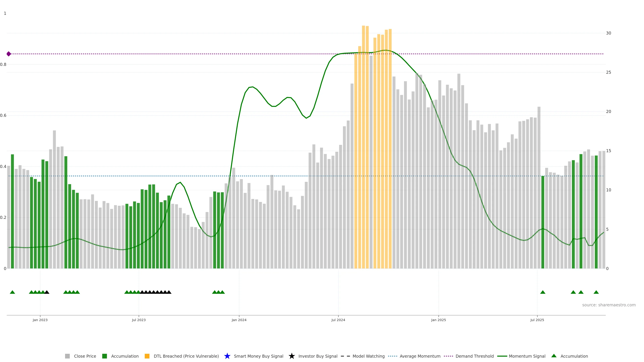
Task: Click the green Momentum Signal legend line
Action: click(502, 356)
